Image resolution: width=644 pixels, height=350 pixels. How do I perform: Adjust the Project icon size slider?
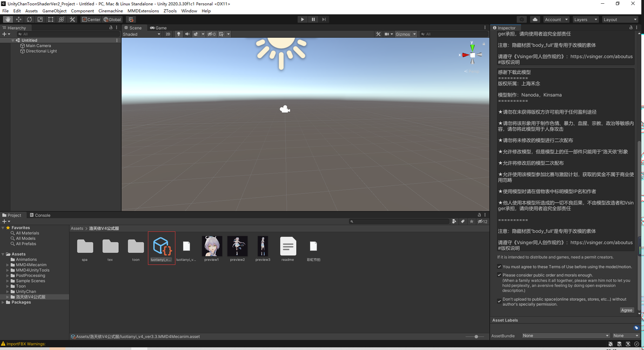click(475, 336)
